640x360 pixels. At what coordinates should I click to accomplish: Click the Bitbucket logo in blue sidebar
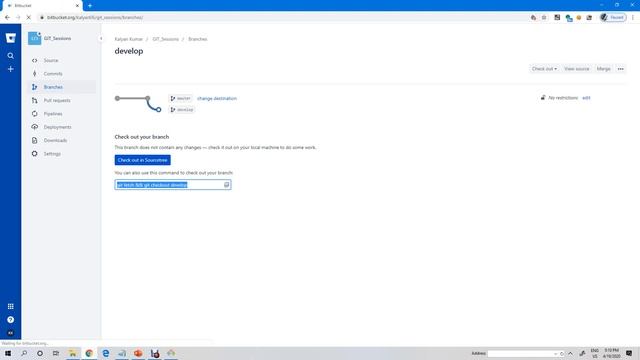(11, 38)
